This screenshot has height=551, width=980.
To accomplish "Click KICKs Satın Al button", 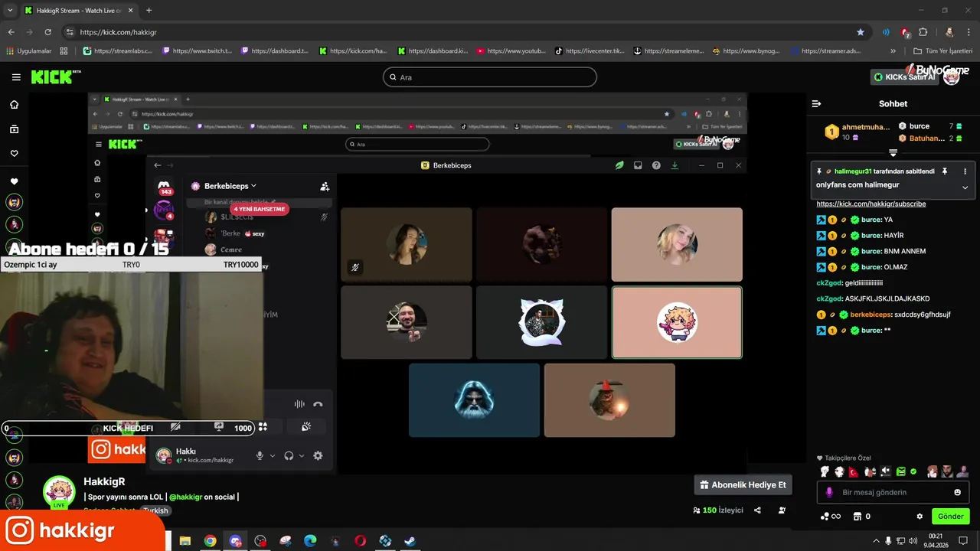I will 905,77.
